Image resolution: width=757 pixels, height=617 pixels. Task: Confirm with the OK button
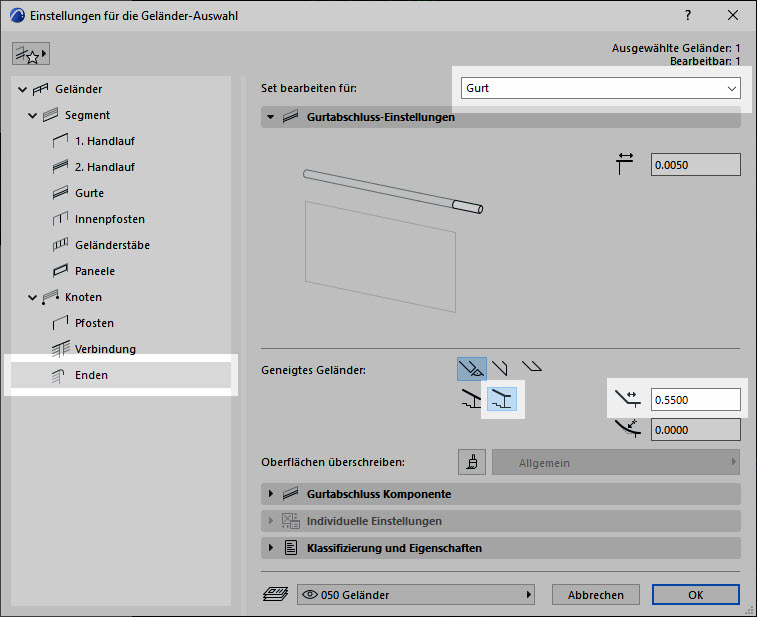(x=695, y=595)
